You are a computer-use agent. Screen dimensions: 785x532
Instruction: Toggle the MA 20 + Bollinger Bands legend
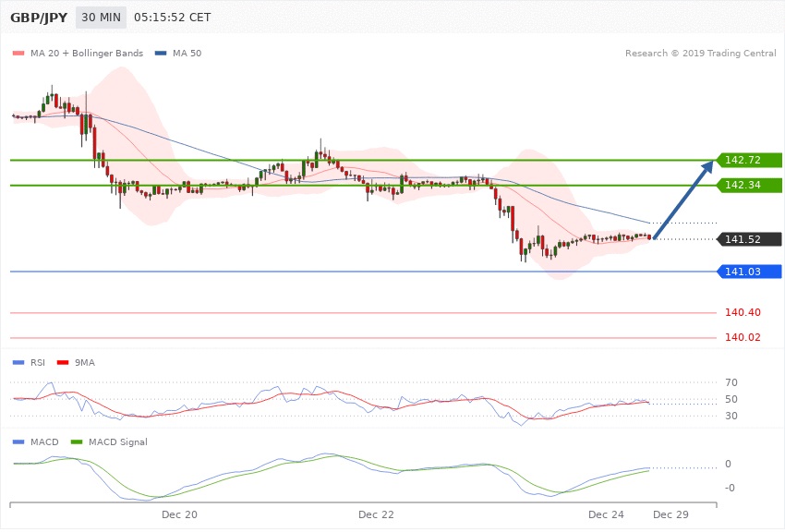pyautogui.click(x=79, y=53)
